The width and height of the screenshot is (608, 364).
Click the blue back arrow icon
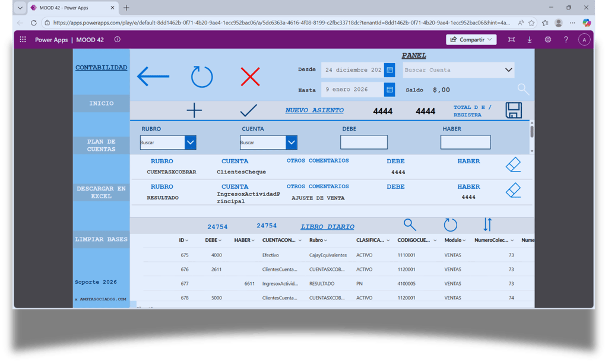(153, 76)
